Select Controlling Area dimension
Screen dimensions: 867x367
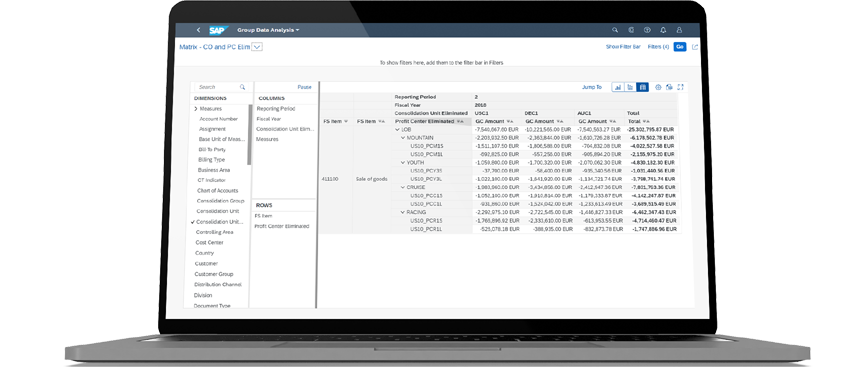tap(215, 232)
